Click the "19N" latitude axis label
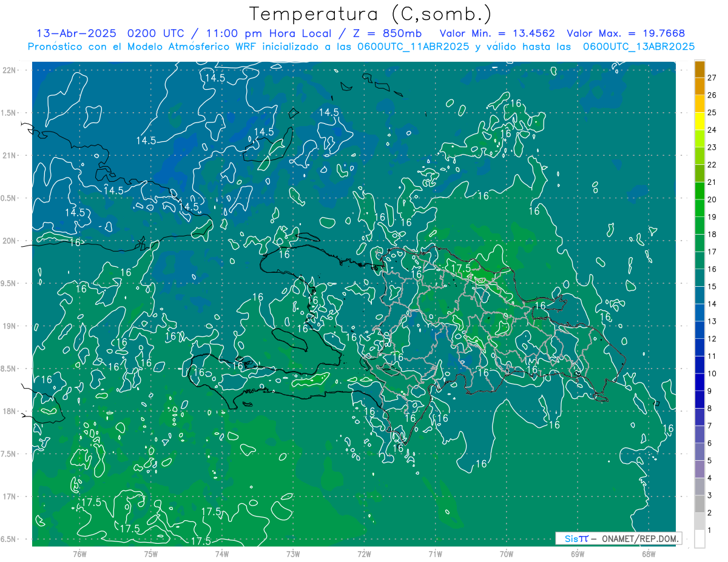This screenshot has width=728, height=562. [9, 326]
